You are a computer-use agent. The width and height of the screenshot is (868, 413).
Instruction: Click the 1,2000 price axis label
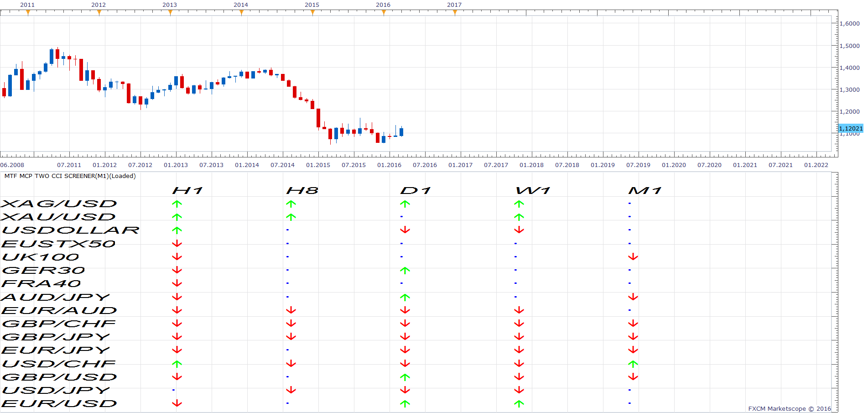850,111
